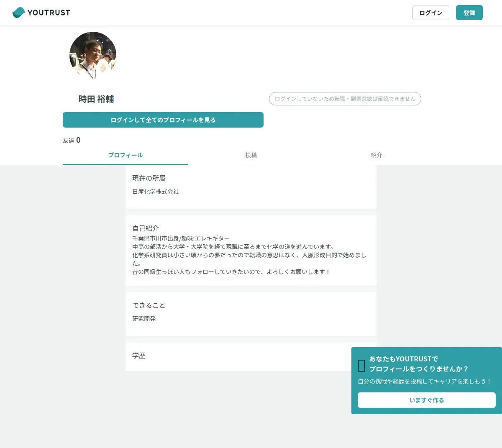Image resolution: width=502 pixels, height=448 pixels.
Task: Click the 友達 0 count
Action: [72, 140]
